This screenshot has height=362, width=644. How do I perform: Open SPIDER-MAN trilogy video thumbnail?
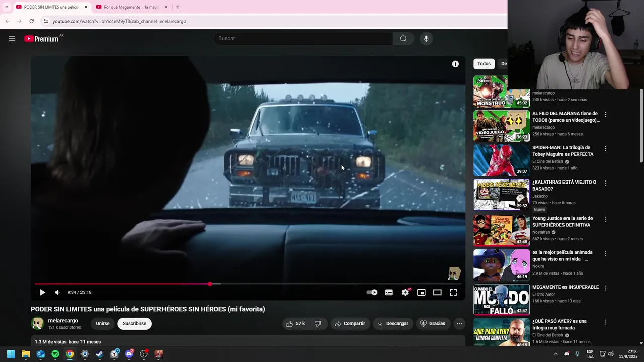point(502,160)
